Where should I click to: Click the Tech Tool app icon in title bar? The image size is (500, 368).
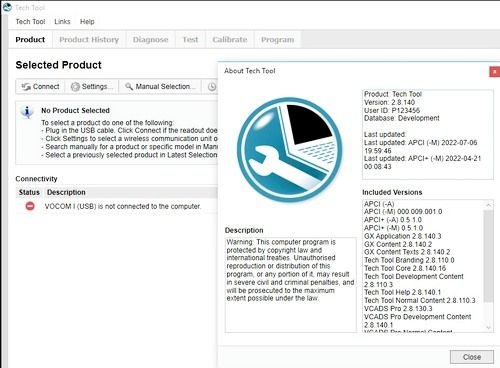point(7,7)
